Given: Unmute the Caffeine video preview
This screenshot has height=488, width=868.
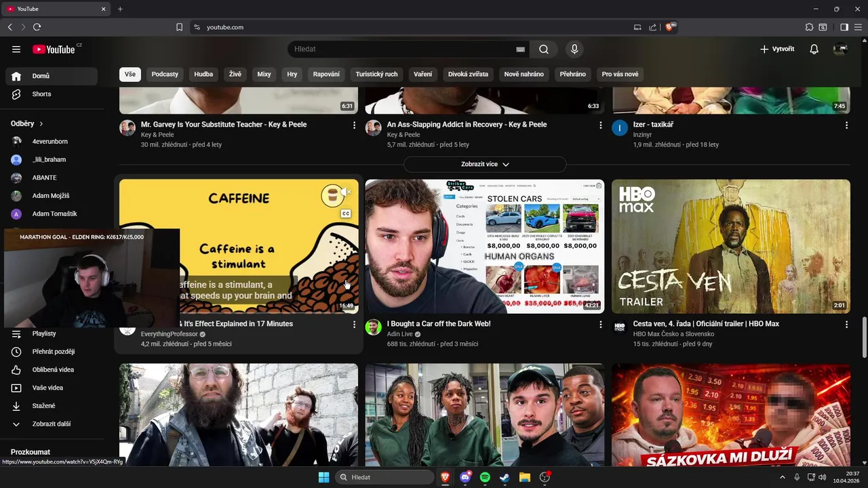Looking at the screenshot, I should (346, 192).
